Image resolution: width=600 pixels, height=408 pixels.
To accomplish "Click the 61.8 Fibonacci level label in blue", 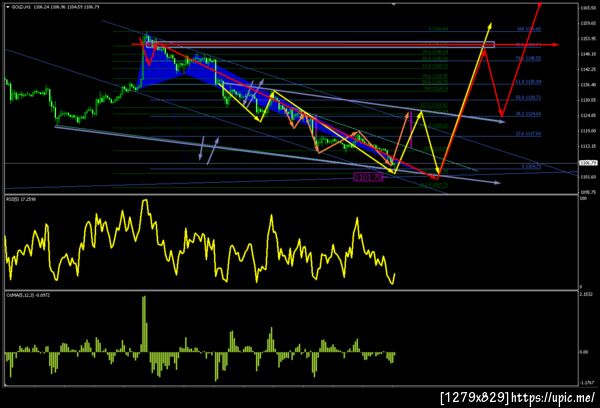I will 528,82.
